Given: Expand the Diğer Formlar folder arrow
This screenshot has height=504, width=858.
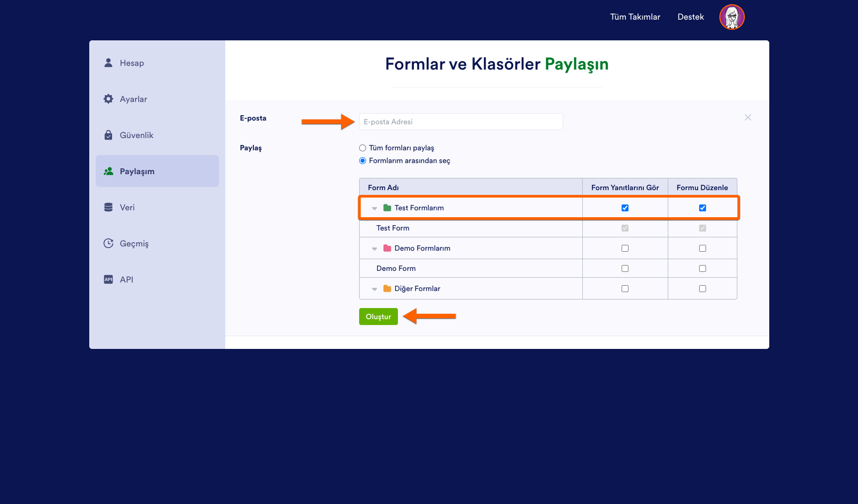Looking at the screenshot, I should pos(375,289).
